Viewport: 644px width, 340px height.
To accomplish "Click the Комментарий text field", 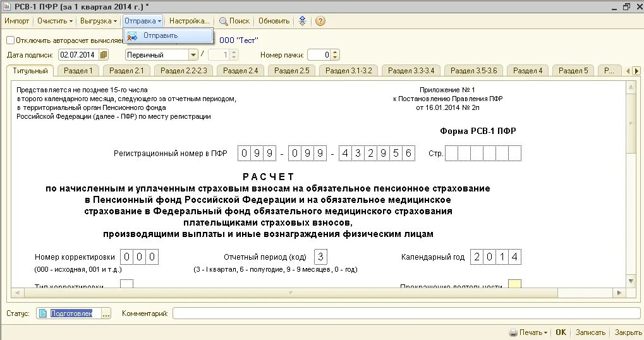I will point(406,313).
